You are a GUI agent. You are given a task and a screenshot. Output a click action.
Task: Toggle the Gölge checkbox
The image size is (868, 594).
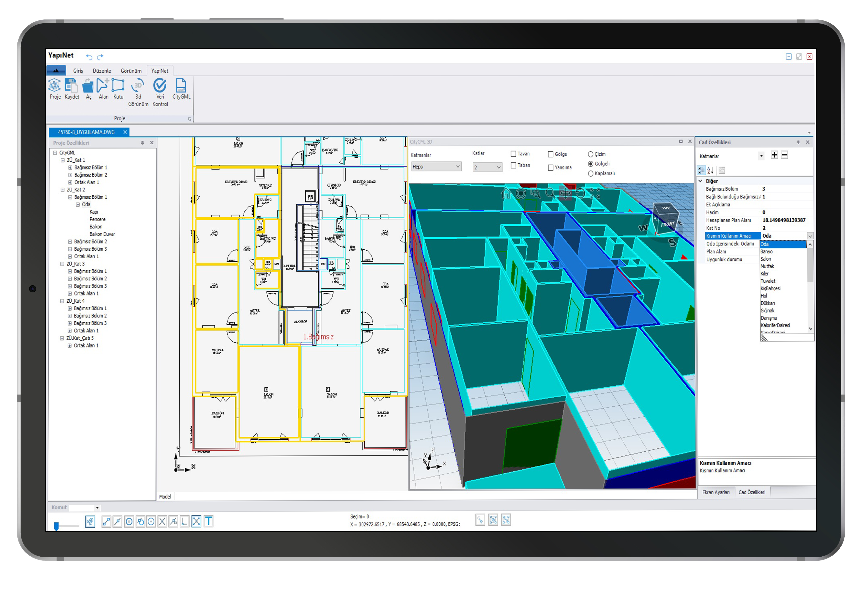pos(550,154)
